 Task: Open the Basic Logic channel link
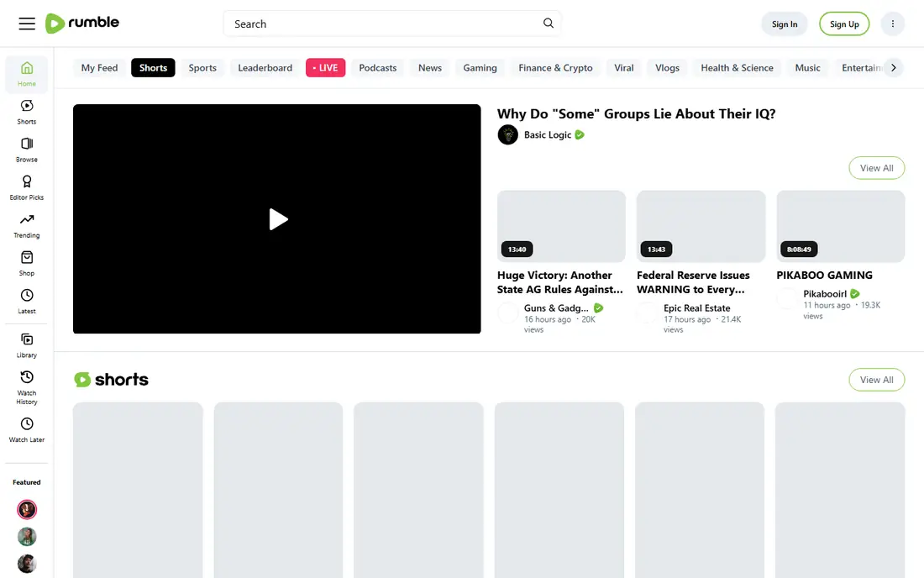pyautogui.click(x=548, y=135)
